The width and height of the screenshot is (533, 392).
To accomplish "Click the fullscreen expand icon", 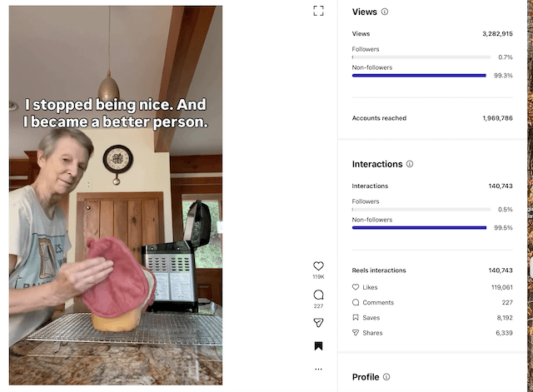I will 318,11.
